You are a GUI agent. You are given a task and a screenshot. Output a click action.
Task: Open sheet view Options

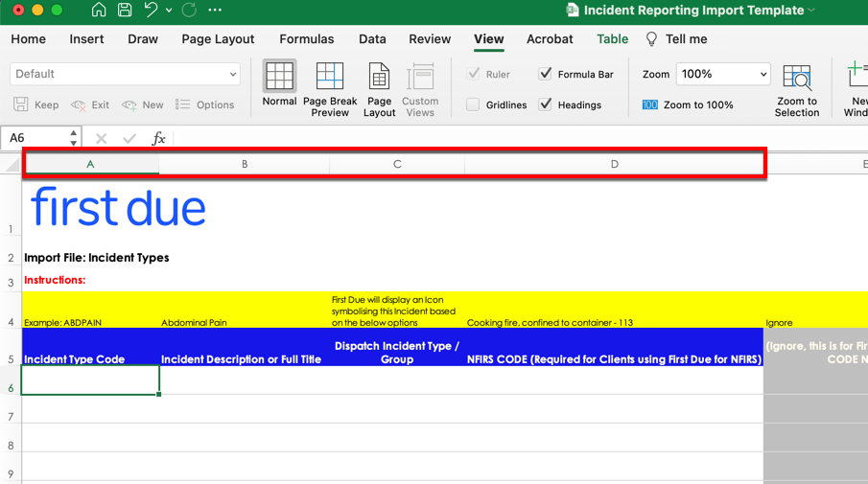[205, 105]
